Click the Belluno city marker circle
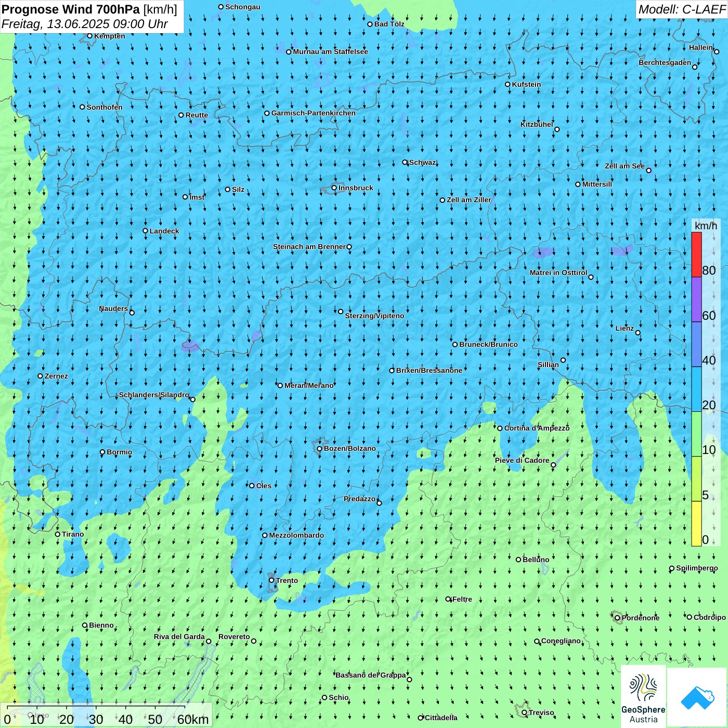728x728 pixels. click(518, 560)
